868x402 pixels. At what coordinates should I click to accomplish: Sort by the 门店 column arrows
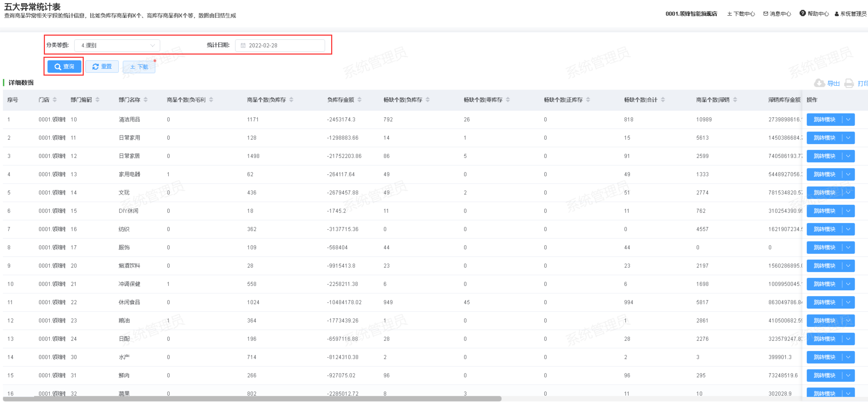click(x=55, y=100)
